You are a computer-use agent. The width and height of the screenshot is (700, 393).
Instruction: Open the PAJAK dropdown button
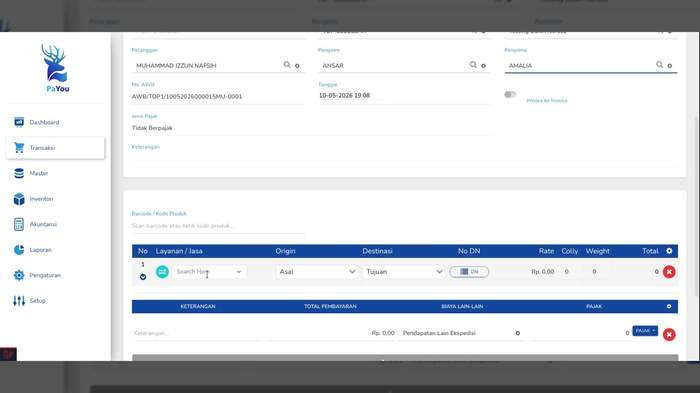(x=645, y=331)
